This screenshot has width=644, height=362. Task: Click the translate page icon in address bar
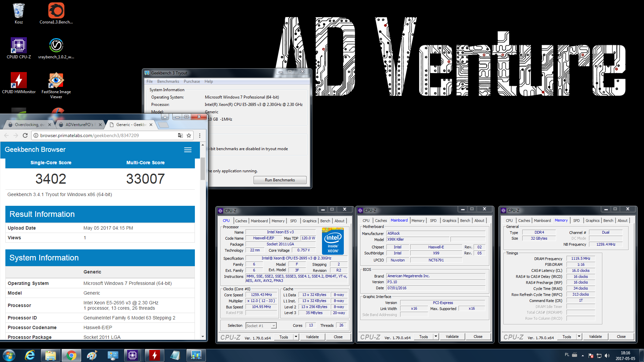(x=180, y=135)
